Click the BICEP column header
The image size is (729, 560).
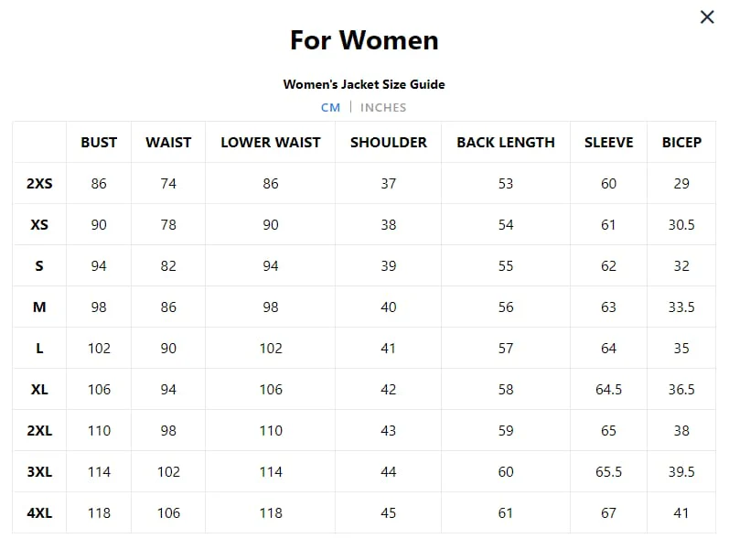click(x=681, y=142)
